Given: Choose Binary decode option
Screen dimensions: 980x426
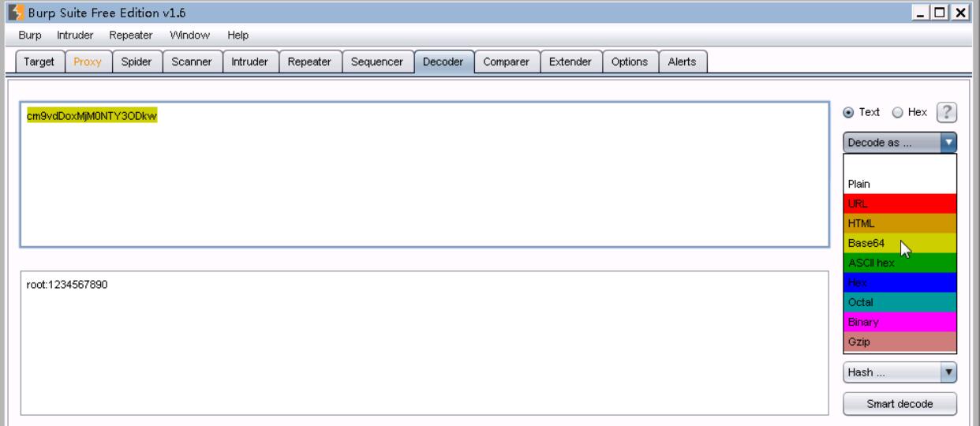Looking at the screenshot, I should (x=900, y=322).
